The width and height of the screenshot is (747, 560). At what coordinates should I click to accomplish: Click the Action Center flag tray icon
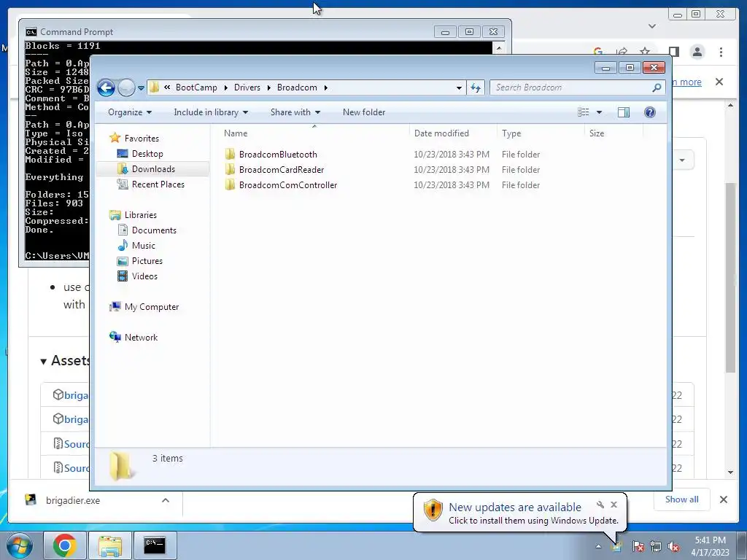pyautogui.click(x=638, y=547)
